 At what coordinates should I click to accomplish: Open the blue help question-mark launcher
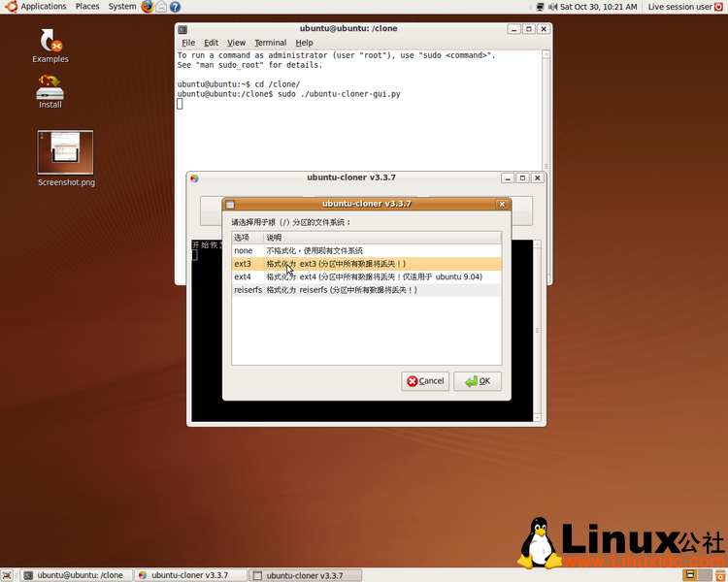point(175,7)
